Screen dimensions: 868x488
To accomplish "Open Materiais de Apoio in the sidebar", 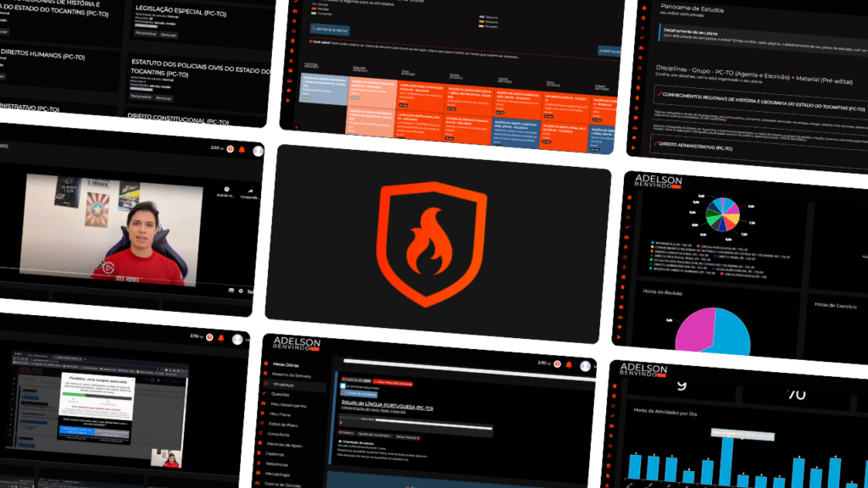I will (284, 445).
